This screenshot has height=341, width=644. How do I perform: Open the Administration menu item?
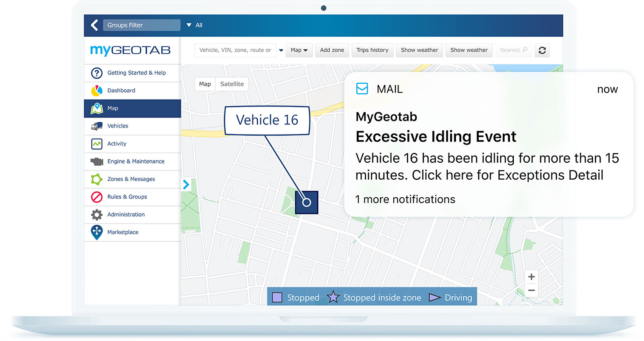coord(132,215)
